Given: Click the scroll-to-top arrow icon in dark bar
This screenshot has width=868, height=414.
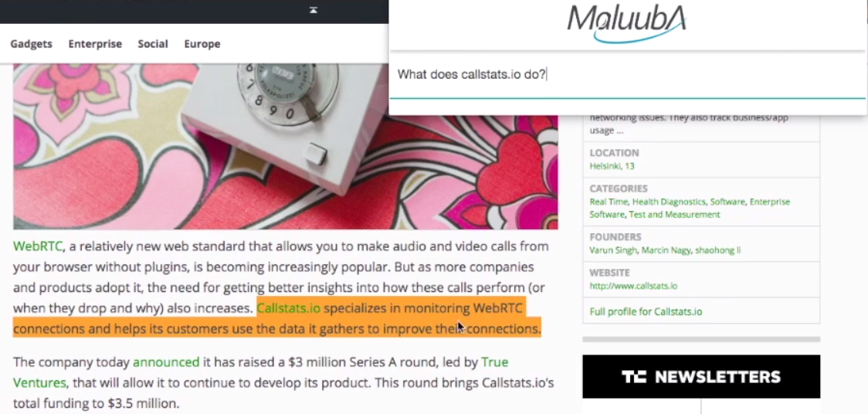Looking at the screenshot, I should (314, 10).
